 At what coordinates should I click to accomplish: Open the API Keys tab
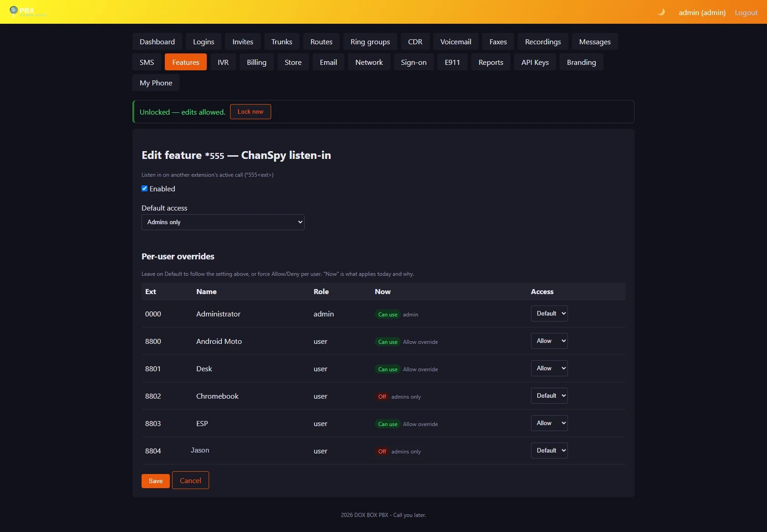(535, 62)
